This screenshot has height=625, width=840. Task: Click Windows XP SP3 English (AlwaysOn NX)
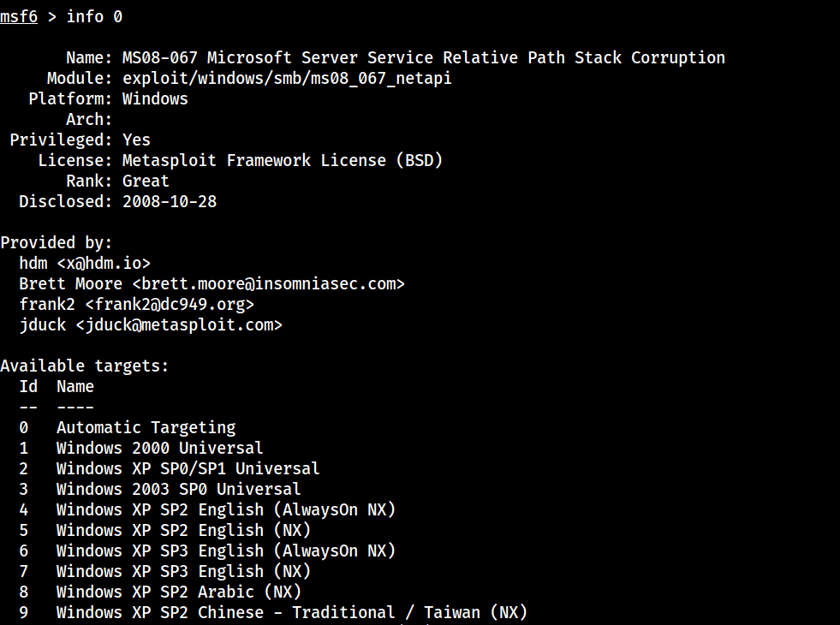pos(226,551)
